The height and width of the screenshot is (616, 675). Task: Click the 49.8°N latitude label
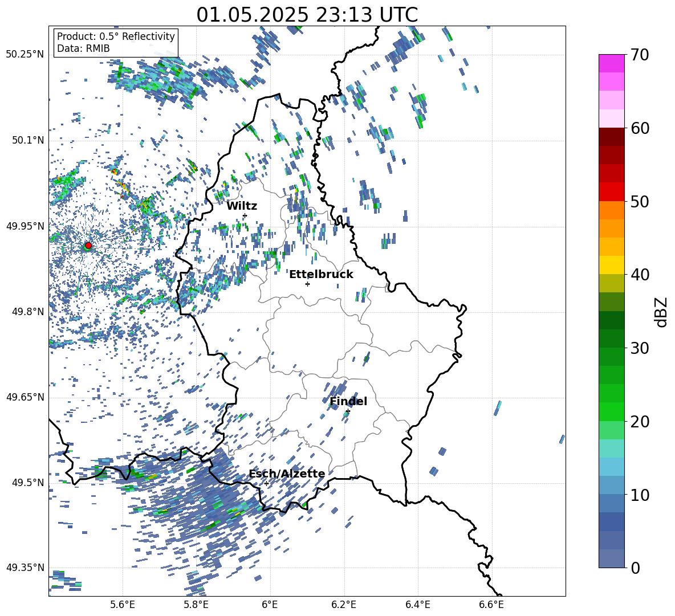[28, 312]
